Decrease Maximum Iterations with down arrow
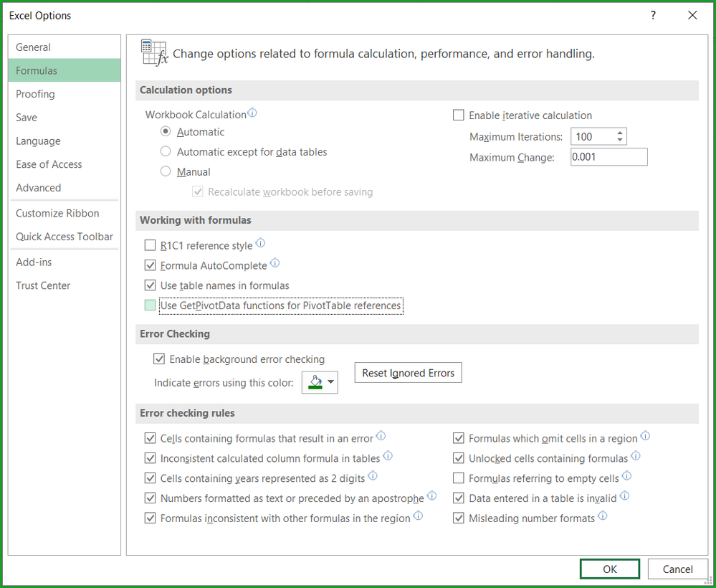The width and height of the screenshot is (716, 588). tap(620, 140)
